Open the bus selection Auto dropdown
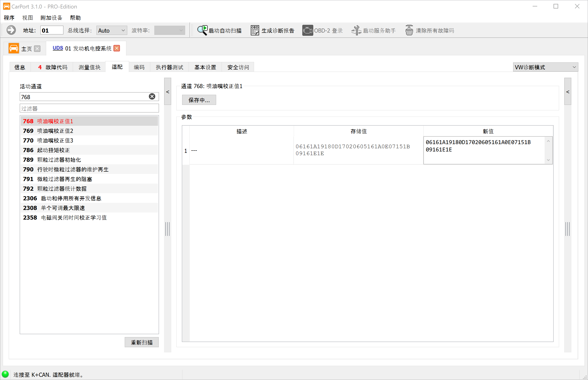588x380 pixels. pos(112,30)
